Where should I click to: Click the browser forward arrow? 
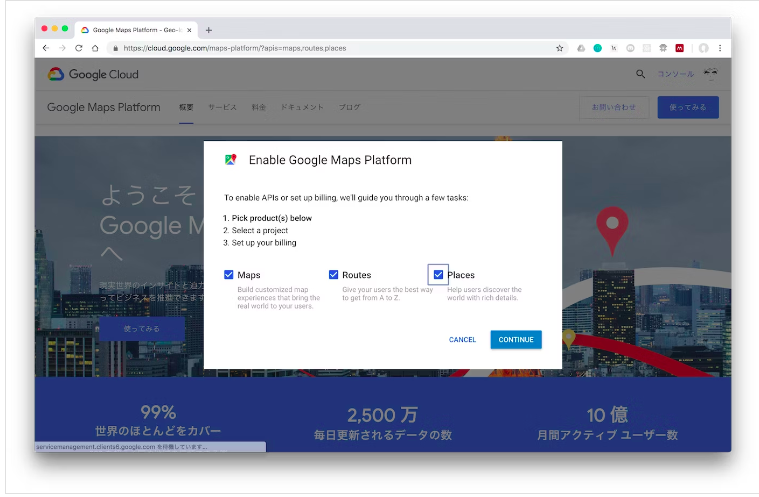click(62, 48)
